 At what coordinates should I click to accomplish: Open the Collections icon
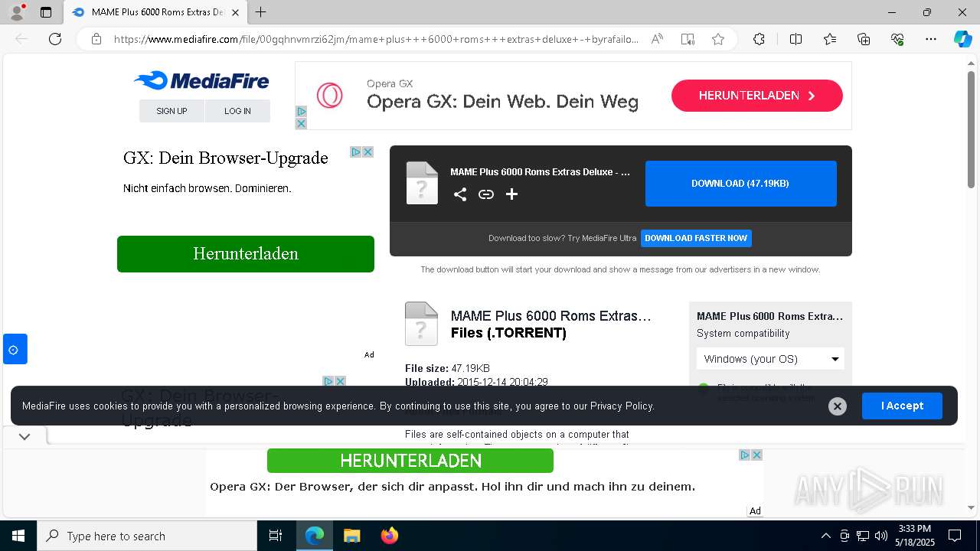(864, 39)
